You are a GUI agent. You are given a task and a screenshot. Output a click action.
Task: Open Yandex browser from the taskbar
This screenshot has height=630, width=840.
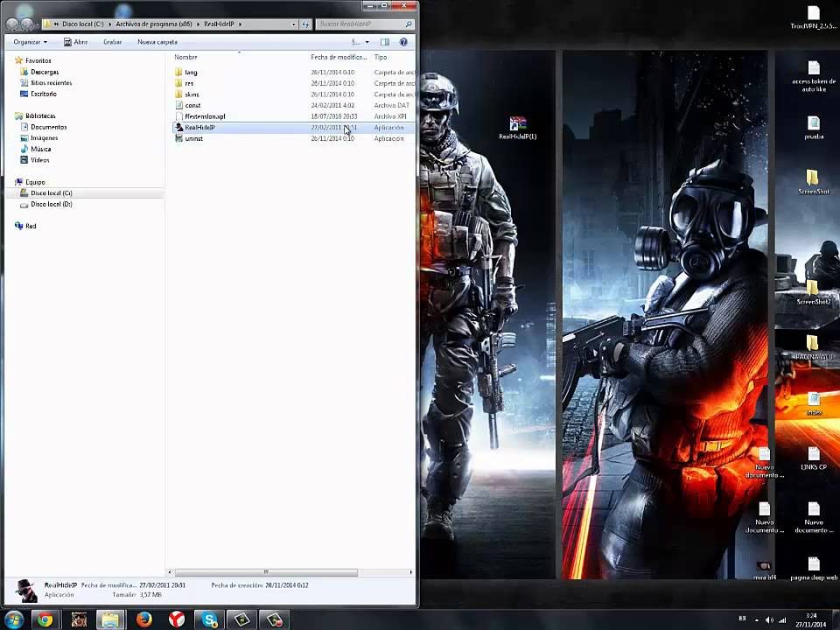(x=177, y=619)
